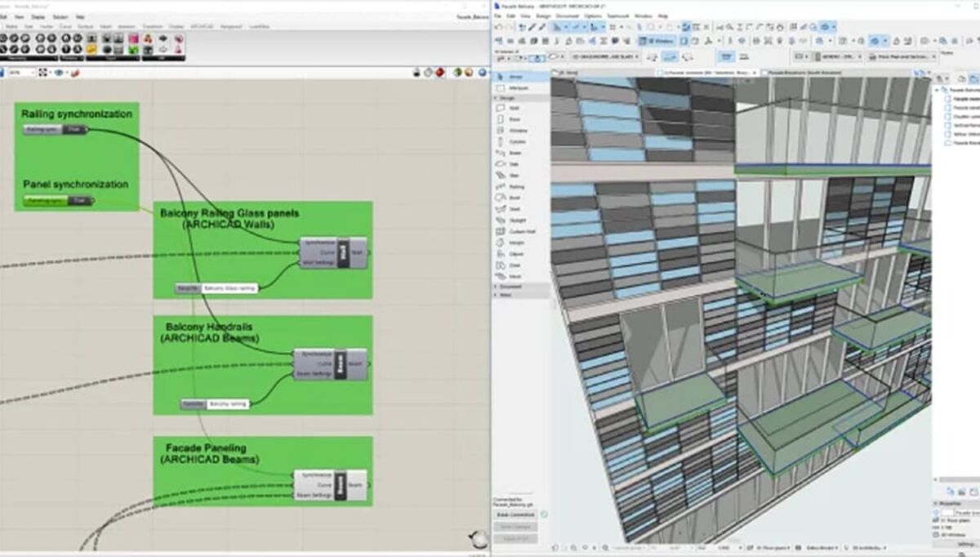Click ARCHICAD Undo arrow in toolbar
The image size is (980, 557).
tap(498, 27)
